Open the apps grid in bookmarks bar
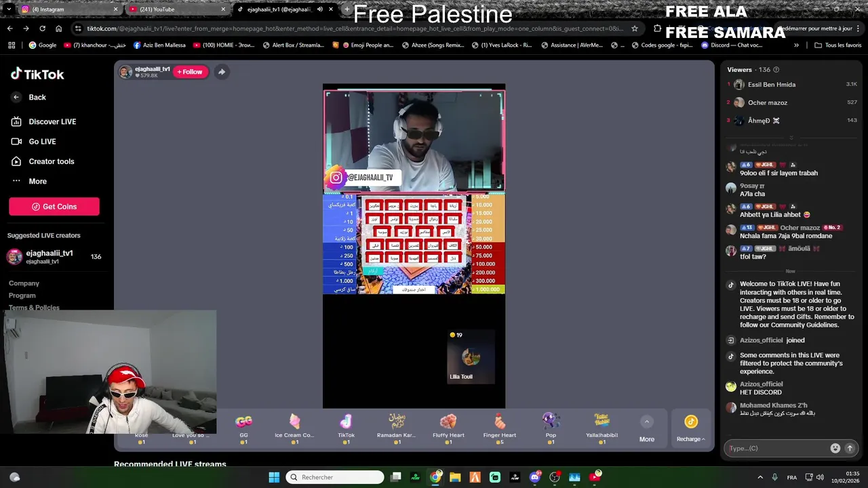 12,45
